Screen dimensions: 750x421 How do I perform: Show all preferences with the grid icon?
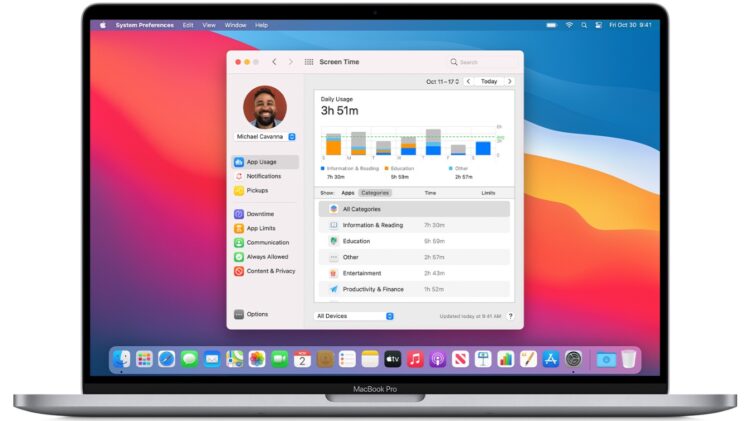309,62
